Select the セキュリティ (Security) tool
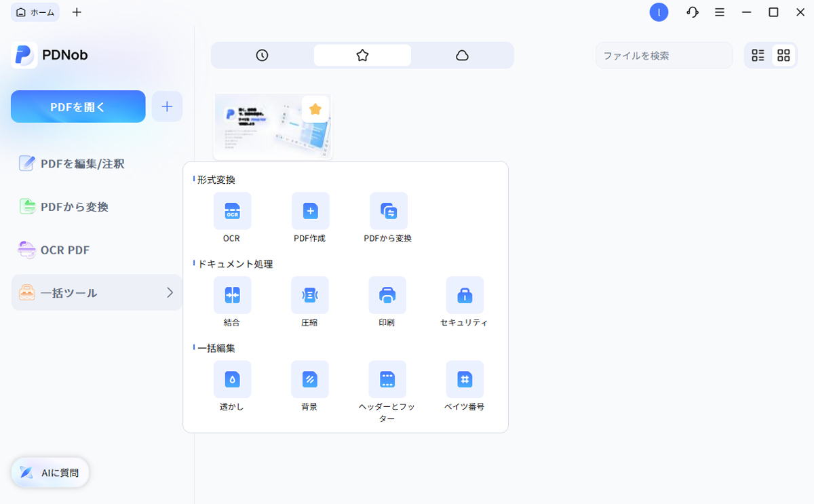Image resolution: width=814 pixels, height=504 pixels. coord(465,295)
